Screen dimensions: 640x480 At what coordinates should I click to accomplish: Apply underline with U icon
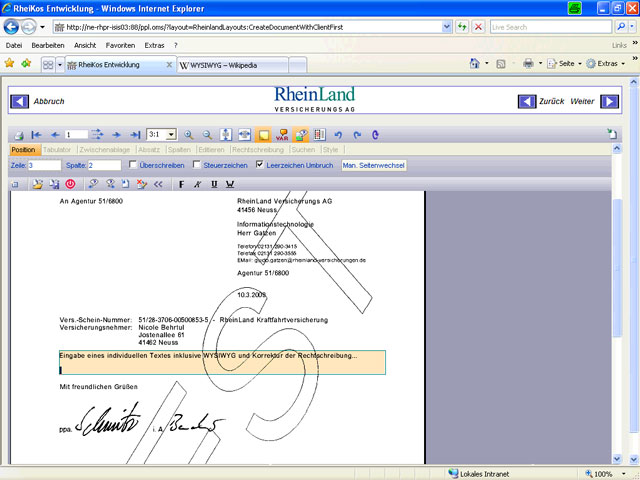tap(214, 184)
